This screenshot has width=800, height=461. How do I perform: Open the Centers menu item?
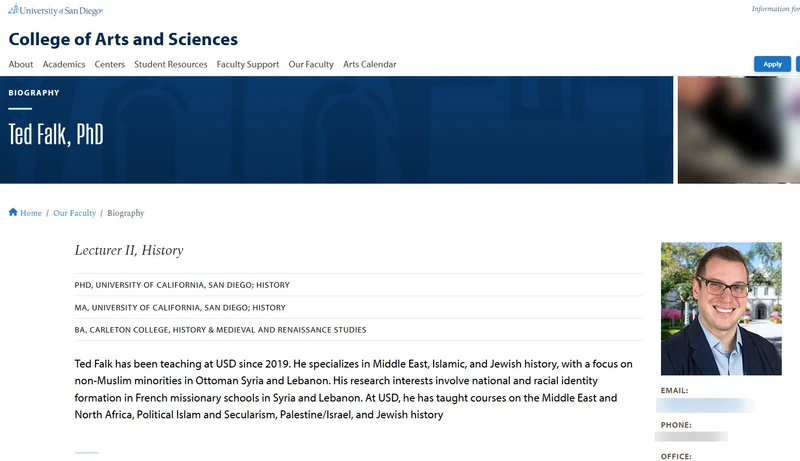[110, 64]
